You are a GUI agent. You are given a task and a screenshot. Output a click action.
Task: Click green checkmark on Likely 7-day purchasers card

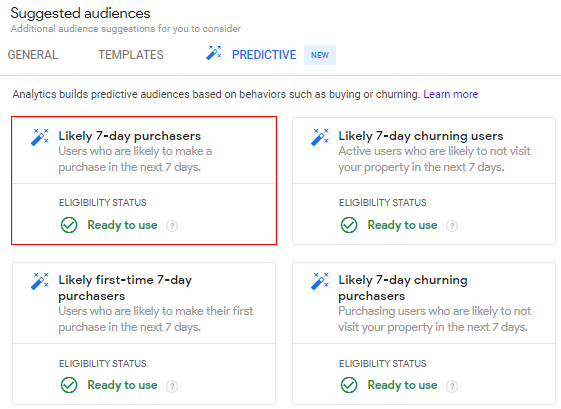click(x=69, y=225)
